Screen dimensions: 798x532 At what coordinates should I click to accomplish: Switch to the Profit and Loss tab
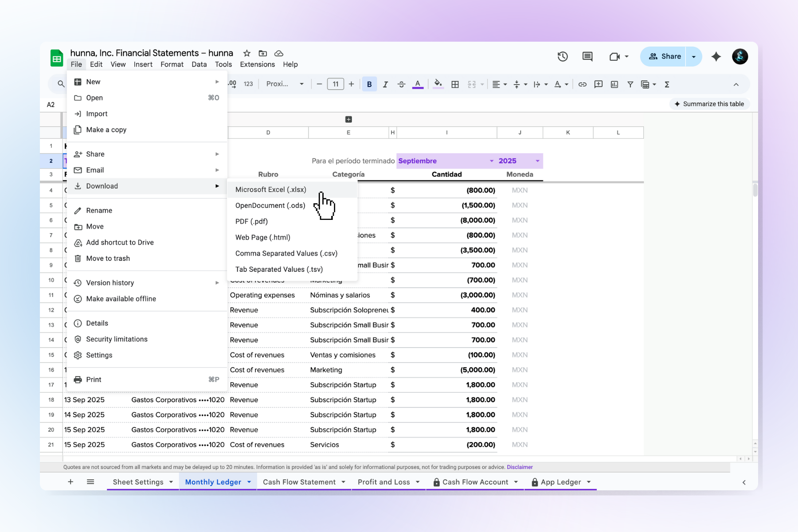click(384, 482)
